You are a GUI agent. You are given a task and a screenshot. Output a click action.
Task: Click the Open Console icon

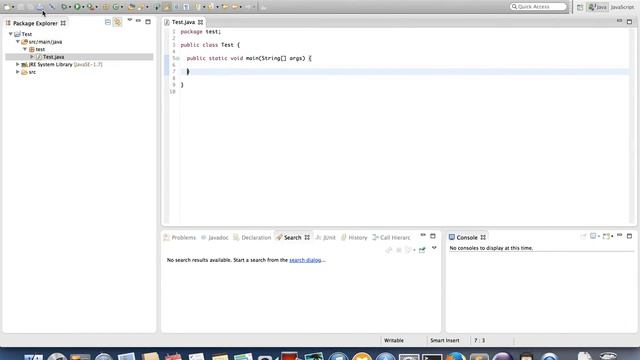(x=606, y=236)
